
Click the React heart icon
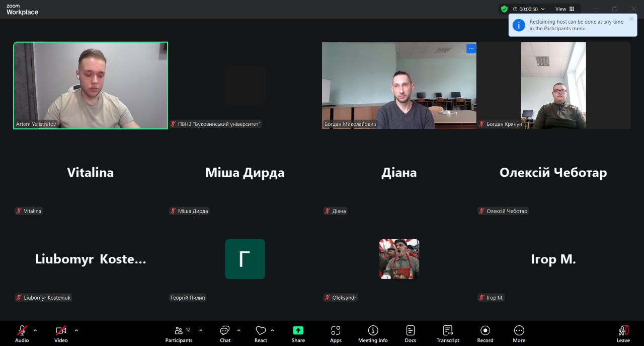tap(261, 333)
